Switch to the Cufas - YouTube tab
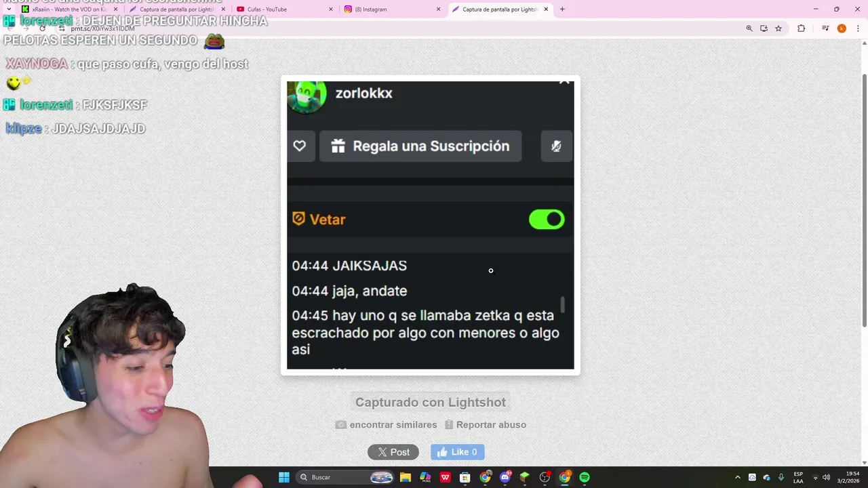The height and width of the screenshot is (488, 868). [x=281, y=9]
